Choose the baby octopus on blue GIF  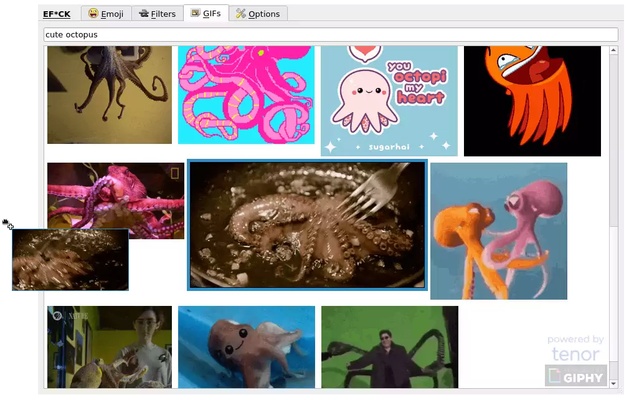tap(246, 347)
